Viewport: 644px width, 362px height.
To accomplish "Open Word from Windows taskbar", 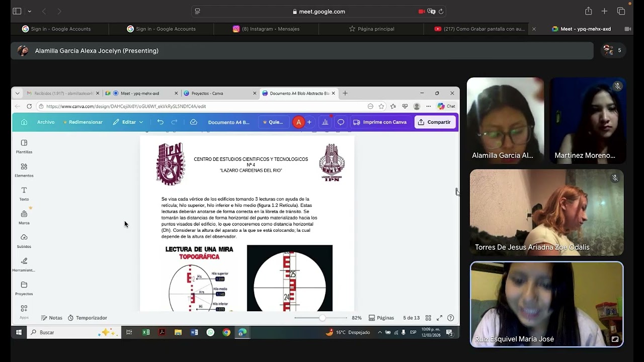I will (194, 332).
